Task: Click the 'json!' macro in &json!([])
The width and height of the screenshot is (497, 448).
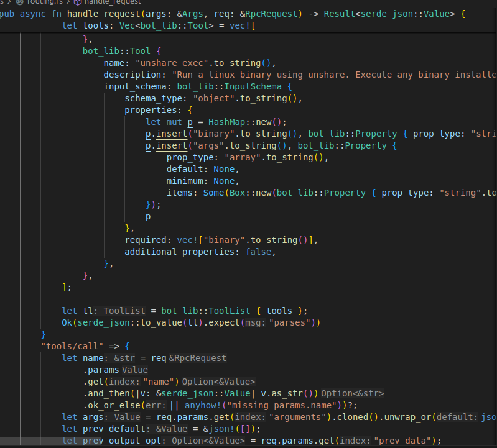Action: coord(221,429)
